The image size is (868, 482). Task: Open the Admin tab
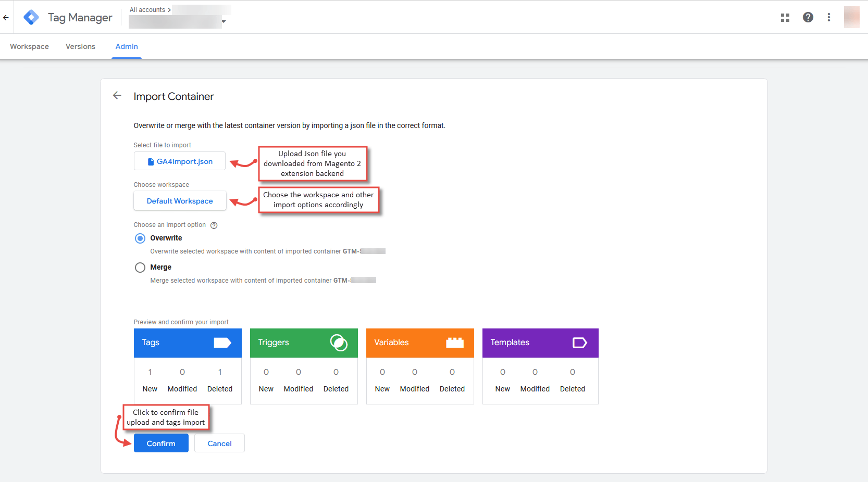127,46
